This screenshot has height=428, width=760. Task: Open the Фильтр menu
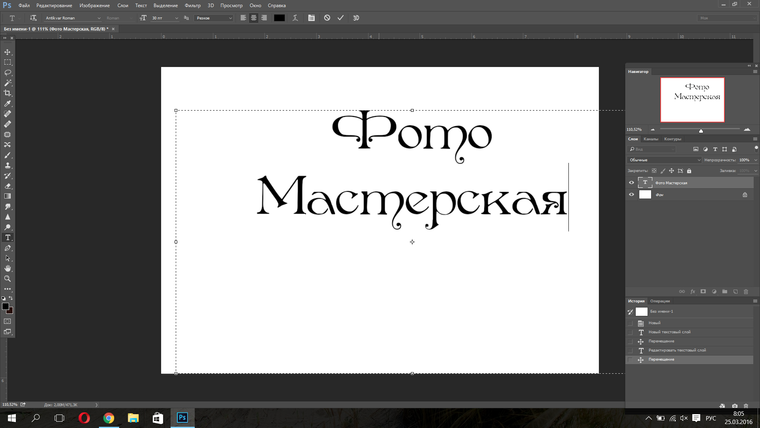pyautogui.click(x=191, y=6)
